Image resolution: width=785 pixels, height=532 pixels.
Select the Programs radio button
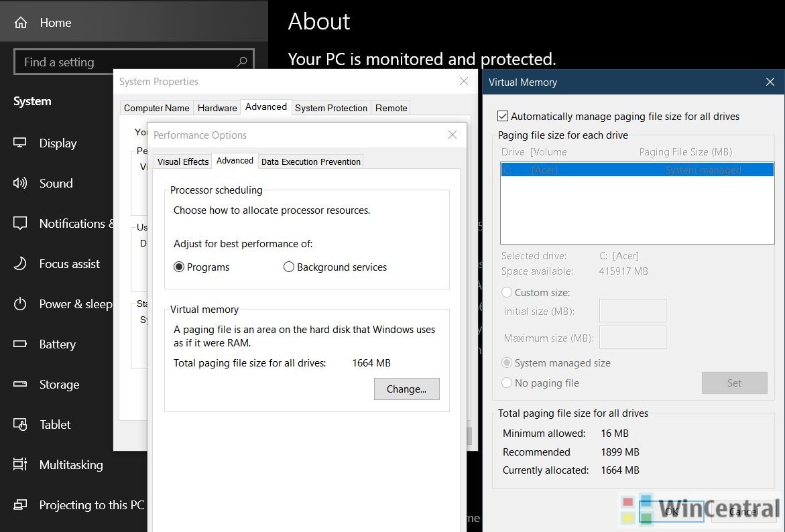coord(179,267)
